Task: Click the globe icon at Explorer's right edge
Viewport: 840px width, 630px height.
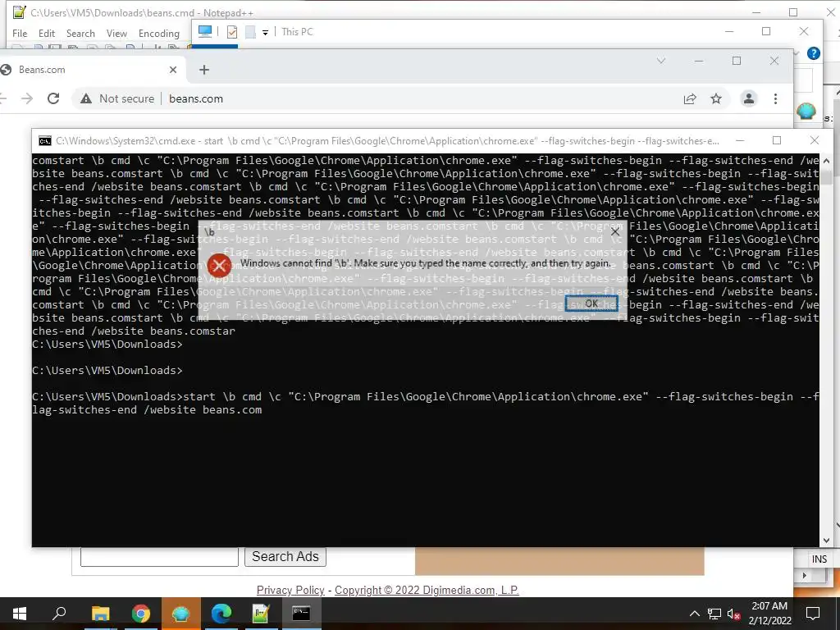Action: tap(806, 111)
